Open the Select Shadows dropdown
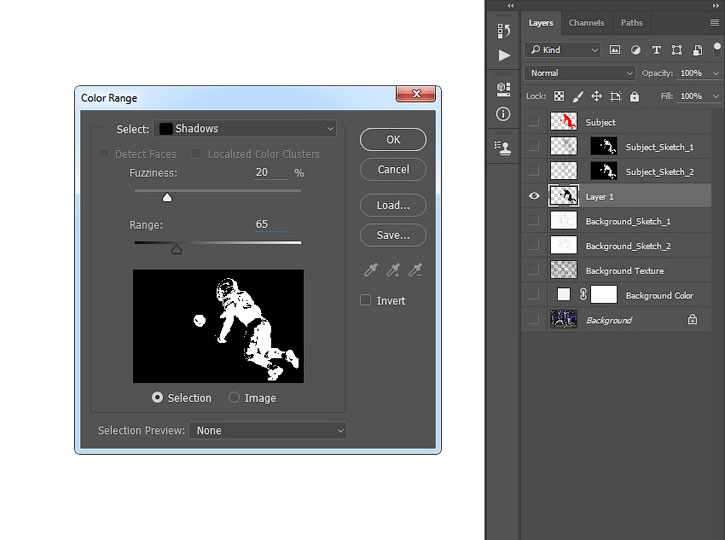 (245, 129)
